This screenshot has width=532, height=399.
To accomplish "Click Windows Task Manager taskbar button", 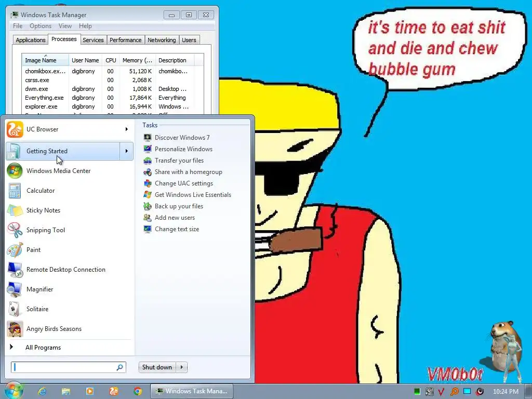I will click(192, 391).
